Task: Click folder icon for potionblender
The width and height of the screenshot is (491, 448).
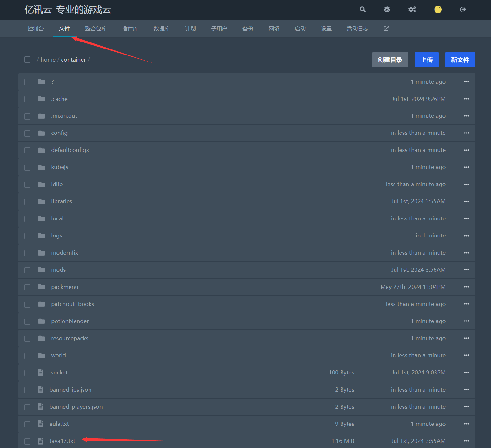Action: (42, 321)
